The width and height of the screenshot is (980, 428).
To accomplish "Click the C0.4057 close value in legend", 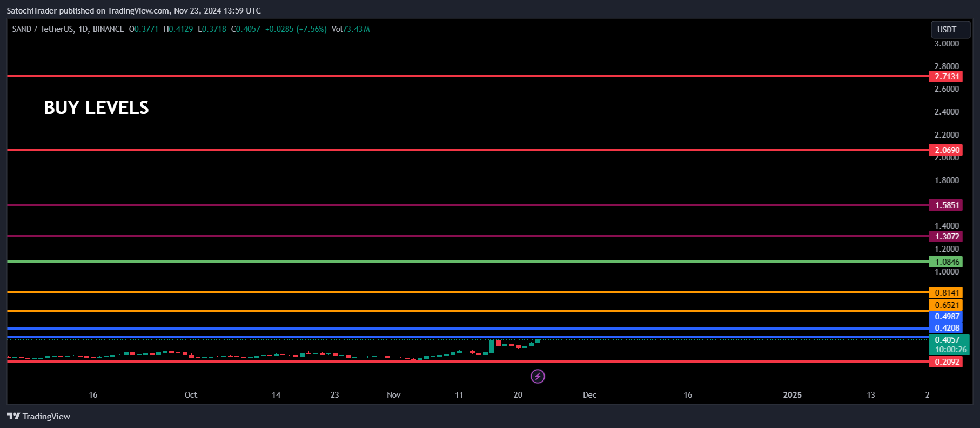I will click(x=245, y=29).
